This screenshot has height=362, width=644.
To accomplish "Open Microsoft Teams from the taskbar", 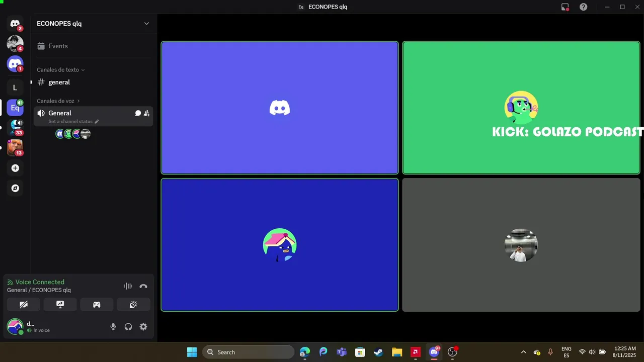I will pos(342,352).
